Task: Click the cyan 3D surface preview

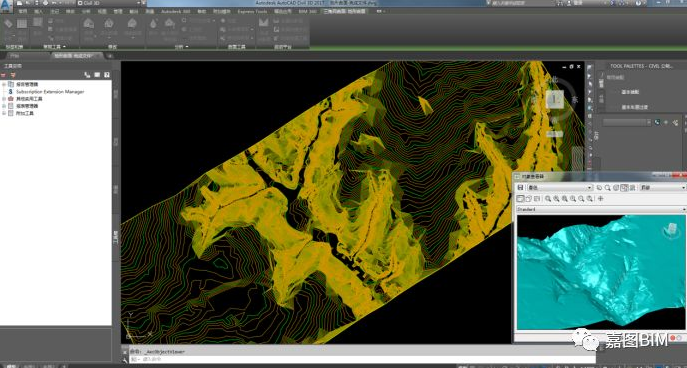Action: (601, 272)
